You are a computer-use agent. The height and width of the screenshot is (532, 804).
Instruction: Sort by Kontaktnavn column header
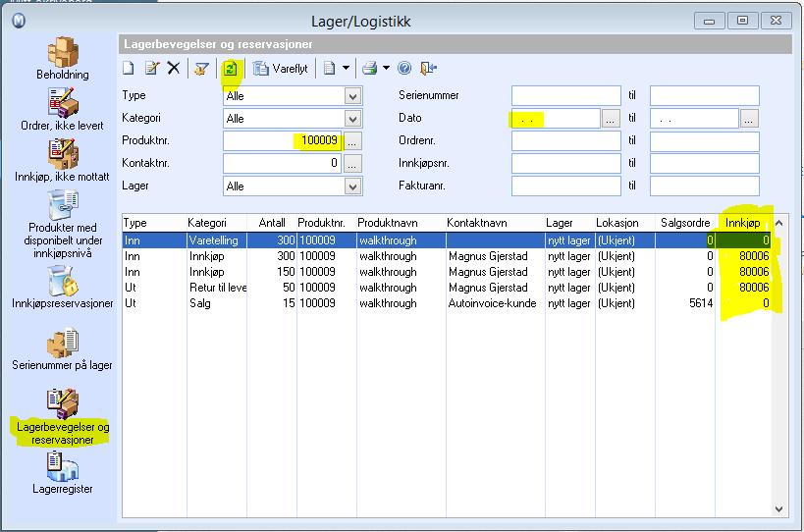(x=496, y=223)
